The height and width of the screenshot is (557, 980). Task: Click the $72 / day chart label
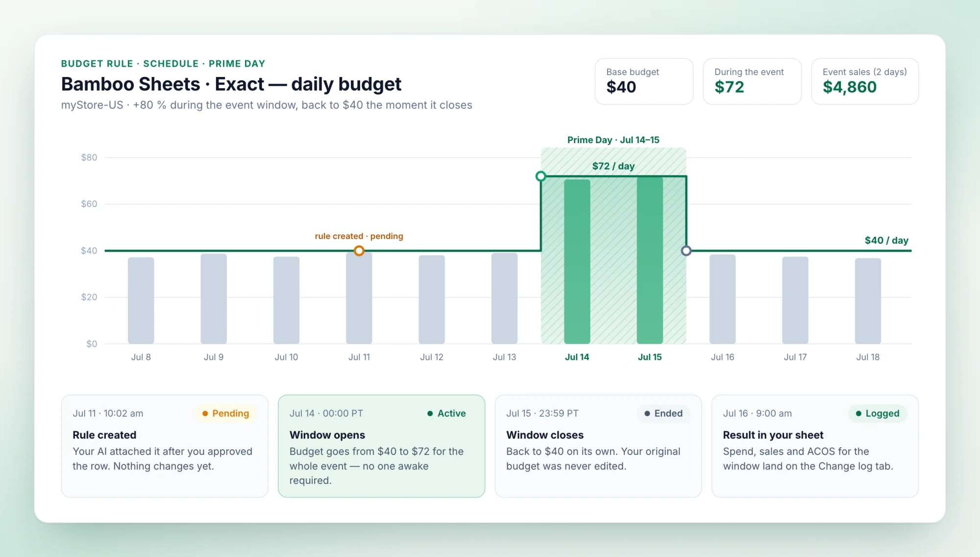(613, 166)
